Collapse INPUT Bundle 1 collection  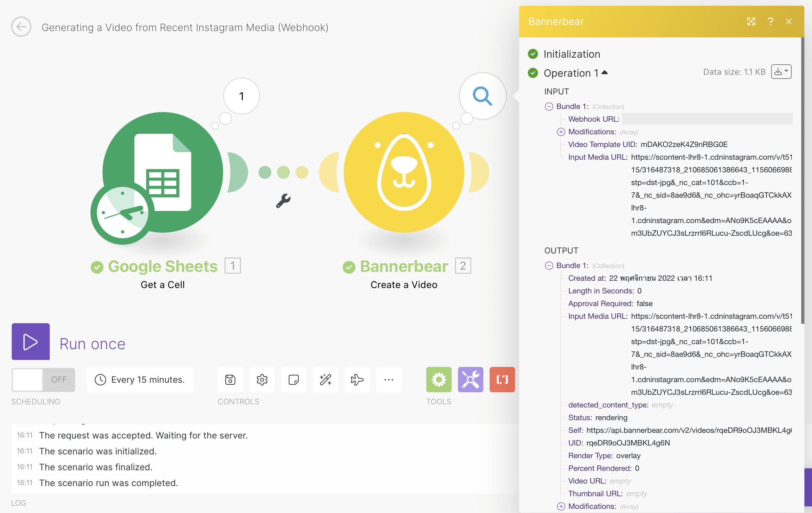(549, 106)
